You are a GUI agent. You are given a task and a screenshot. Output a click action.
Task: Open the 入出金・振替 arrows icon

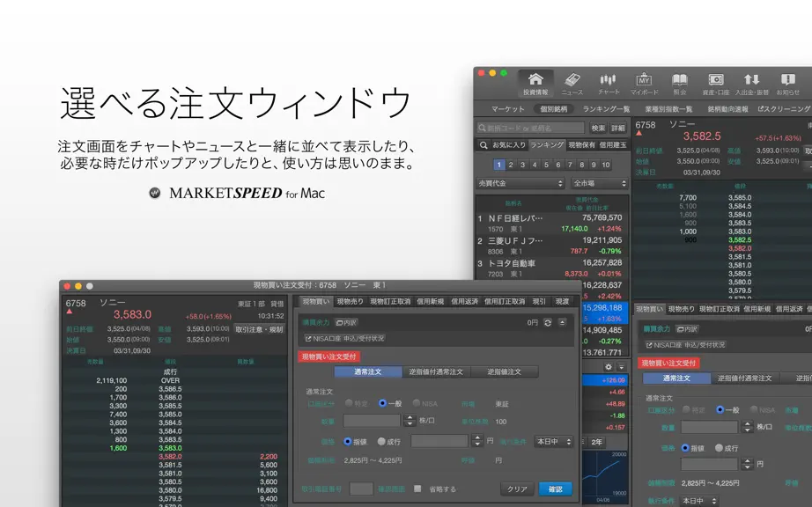coord(752,84)
